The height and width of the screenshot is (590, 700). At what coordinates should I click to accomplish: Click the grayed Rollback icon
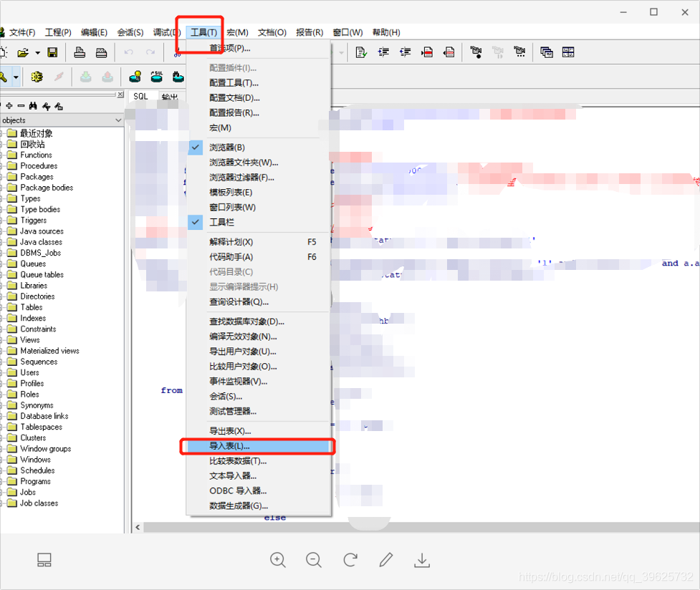pyautogui.click(x=107, y=77)
